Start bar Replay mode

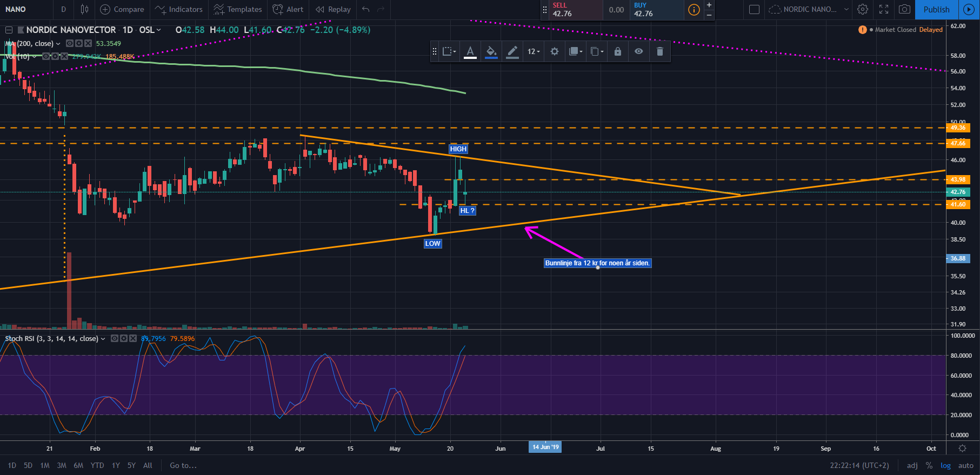pos(333,9)
